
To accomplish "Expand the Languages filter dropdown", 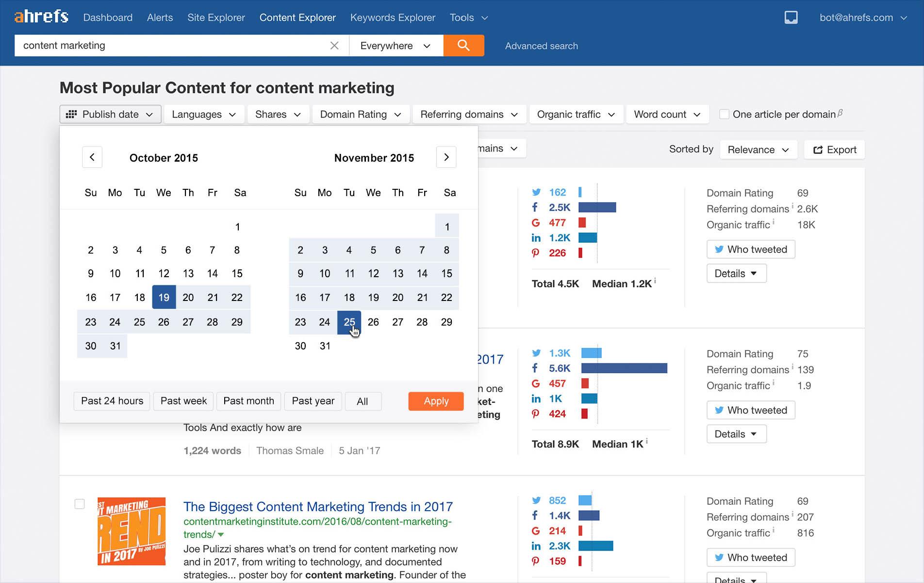I will click(x=203, y=115).
